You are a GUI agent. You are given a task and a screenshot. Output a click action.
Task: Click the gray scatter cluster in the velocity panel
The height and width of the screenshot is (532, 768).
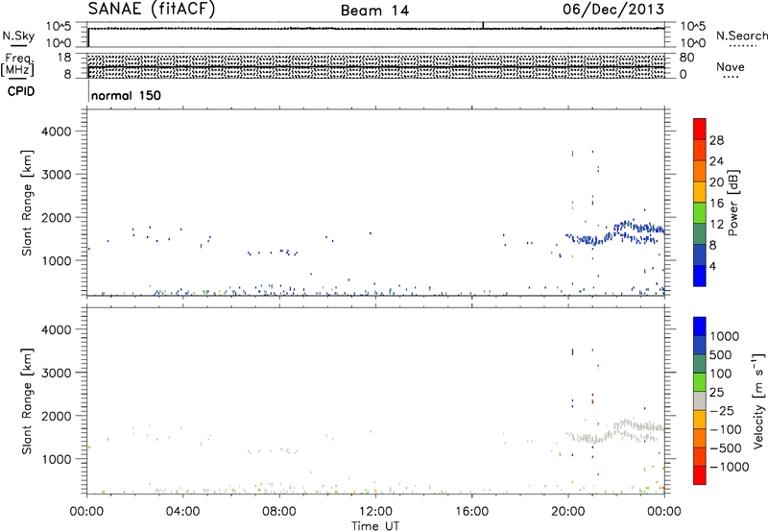[616, 431]
